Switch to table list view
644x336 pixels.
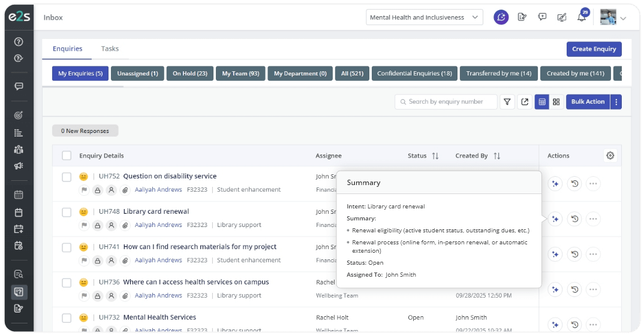pos(541,102)
